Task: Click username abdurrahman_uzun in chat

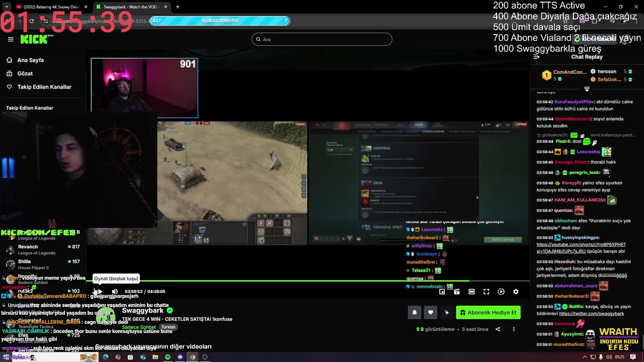Action: (576, 286)
